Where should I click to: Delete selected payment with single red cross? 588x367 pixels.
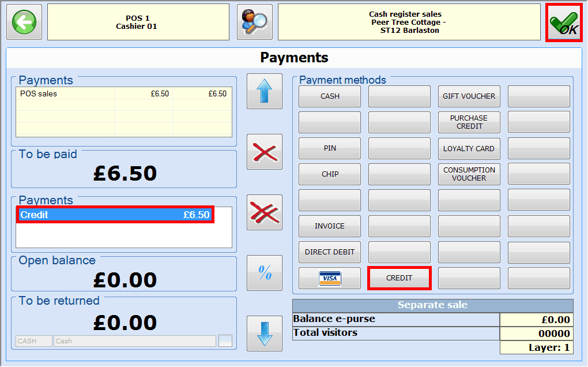tap(265, 152)
